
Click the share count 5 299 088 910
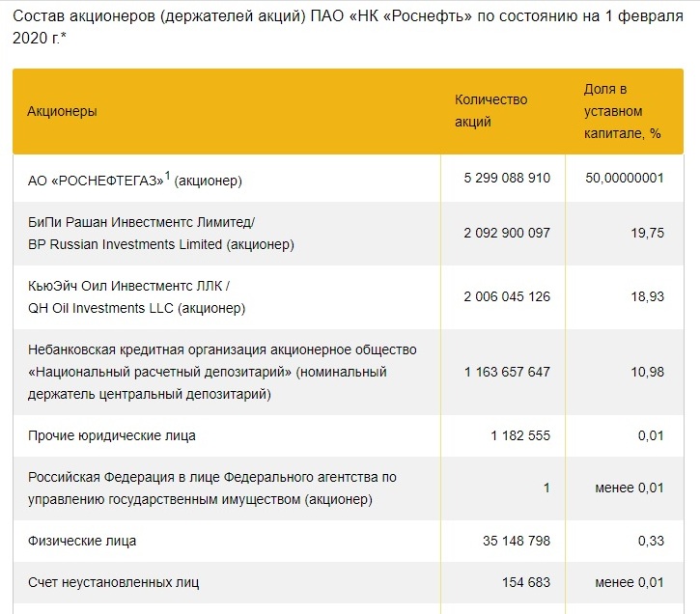point(507,179)
